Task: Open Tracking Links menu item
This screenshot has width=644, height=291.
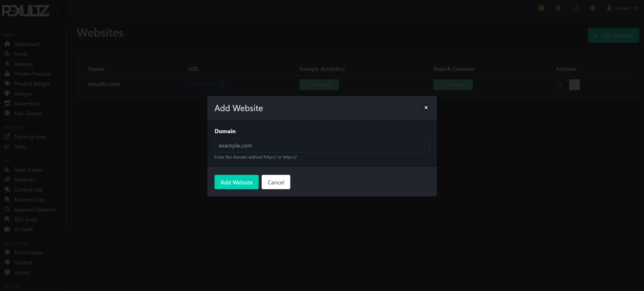Action: coord(30,137)
